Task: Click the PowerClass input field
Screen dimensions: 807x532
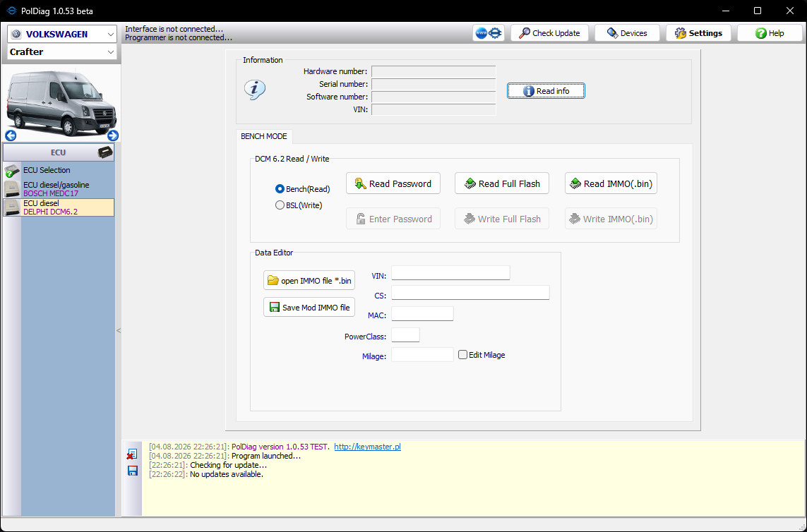Action: click(405, 334)
